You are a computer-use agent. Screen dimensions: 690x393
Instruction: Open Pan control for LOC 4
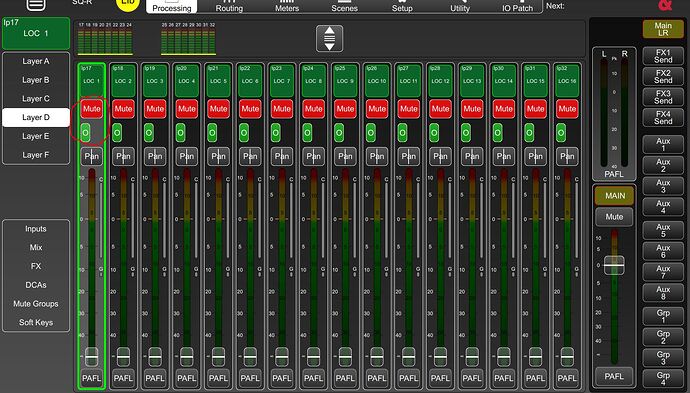tap(187, 156)
